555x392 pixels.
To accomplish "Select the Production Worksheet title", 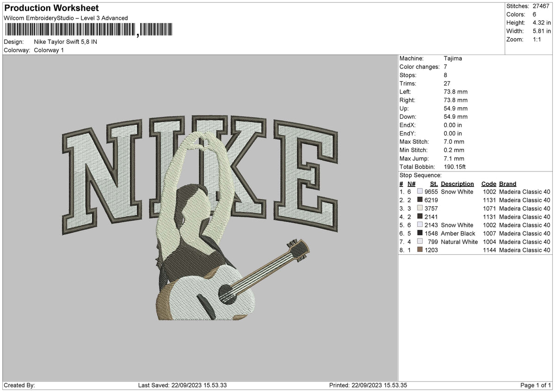I will (x=51, y=8).
